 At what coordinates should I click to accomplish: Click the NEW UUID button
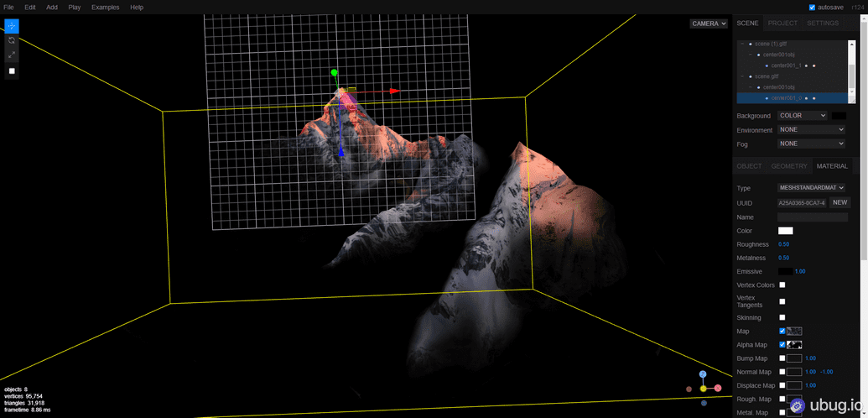[839, 202]
